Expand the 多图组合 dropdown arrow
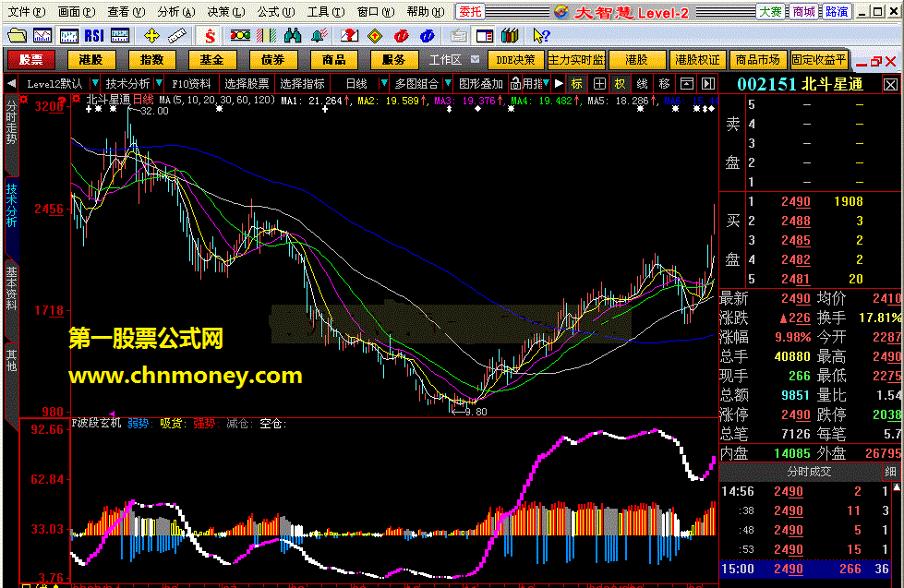The image size is (904, 588). [448, 84]
